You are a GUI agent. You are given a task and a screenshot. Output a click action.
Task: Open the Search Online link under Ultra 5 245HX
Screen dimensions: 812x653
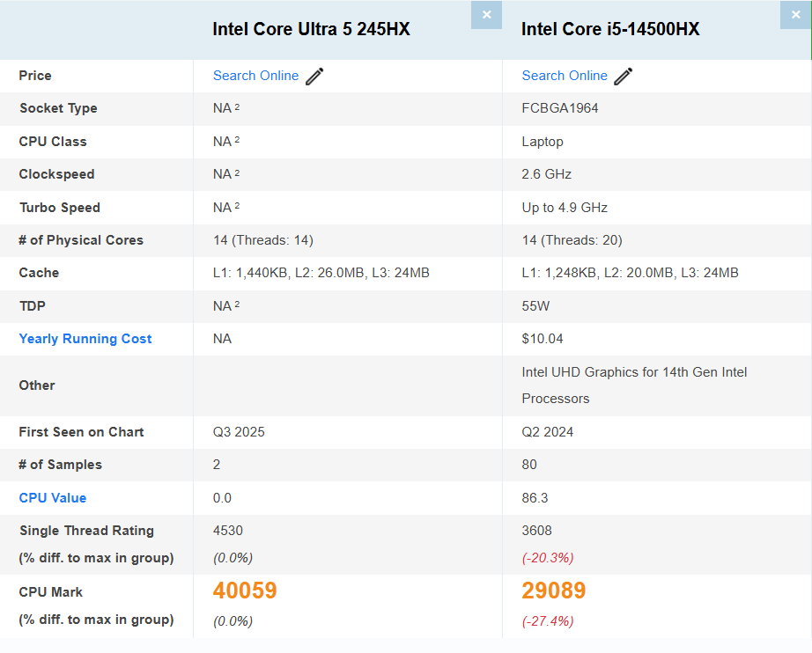[x=255, y=76]
